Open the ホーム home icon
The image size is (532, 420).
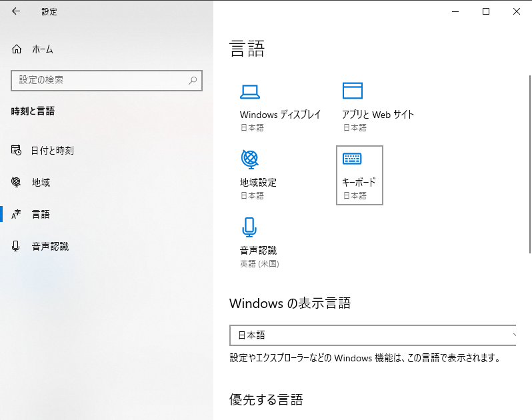point(17,49)
